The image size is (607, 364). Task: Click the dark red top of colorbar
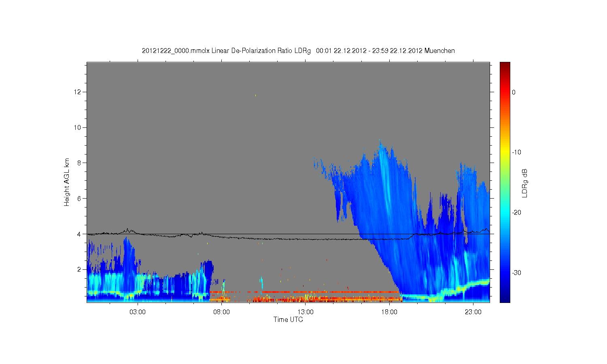click(505, 66)
